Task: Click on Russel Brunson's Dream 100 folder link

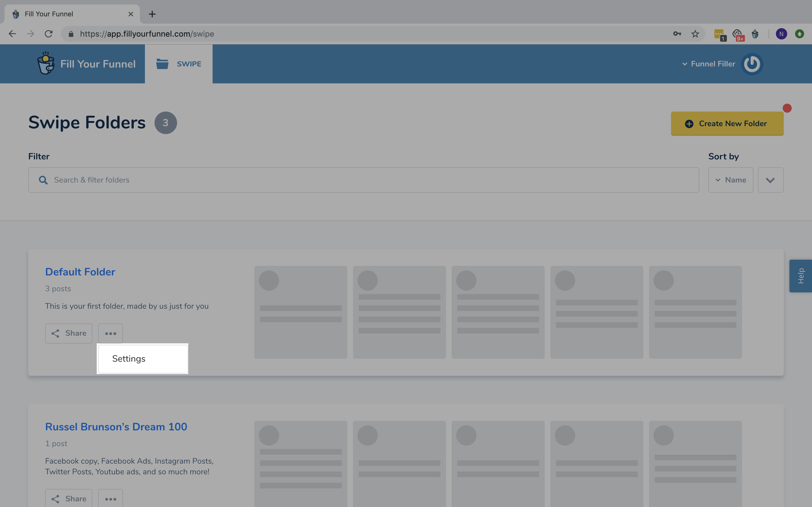Action: pyautogui.click(x=116, y=426)
